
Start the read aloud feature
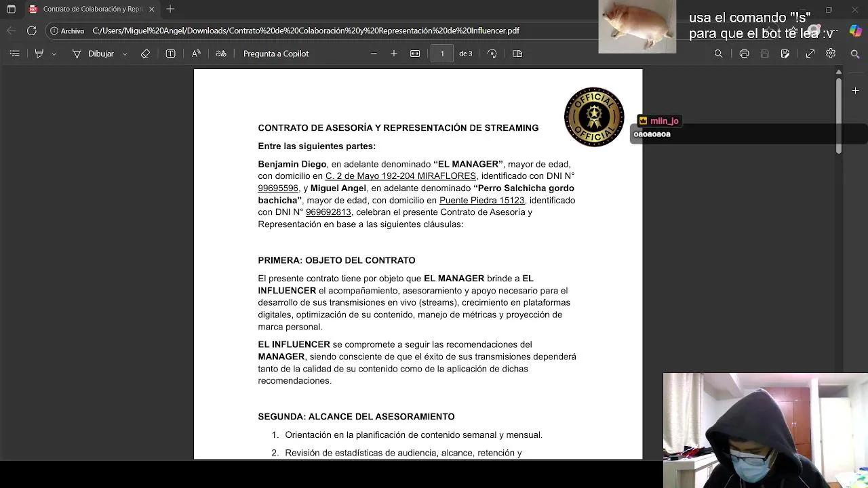click(196, 54)
